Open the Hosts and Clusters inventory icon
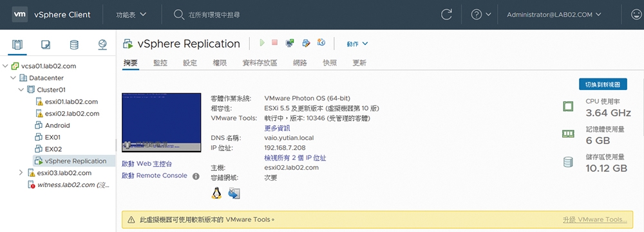The image size is (644, 232). click(17, 44)
